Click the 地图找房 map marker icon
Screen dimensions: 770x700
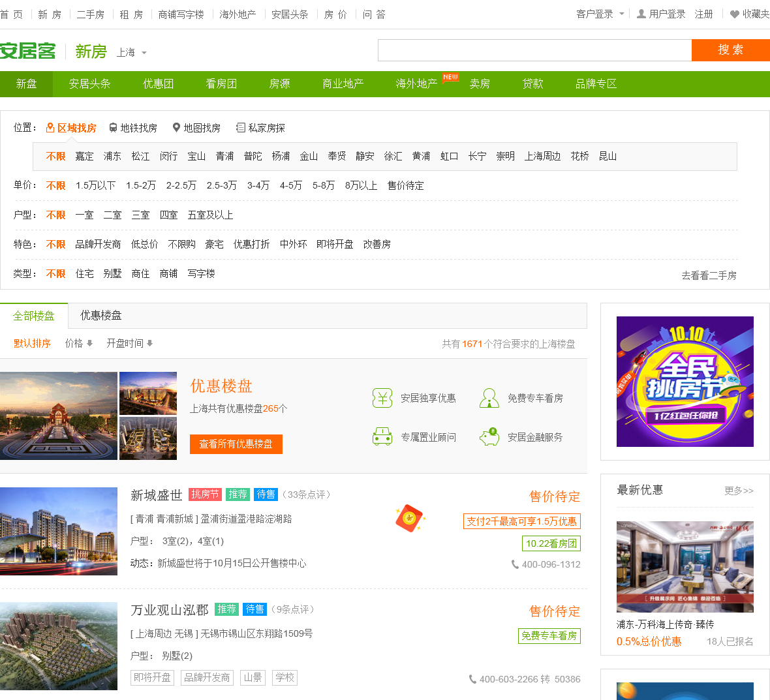coord(176,128)
